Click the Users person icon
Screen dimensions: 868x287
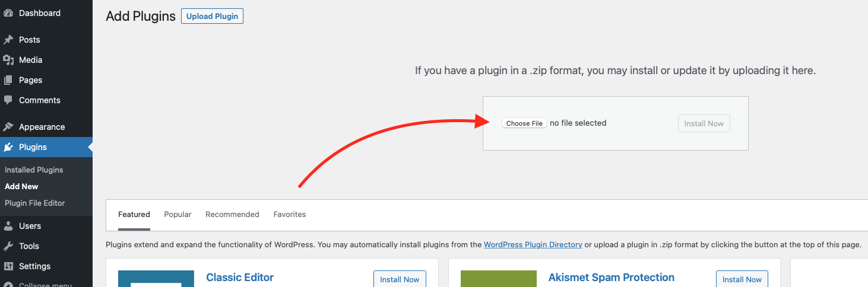8,226
